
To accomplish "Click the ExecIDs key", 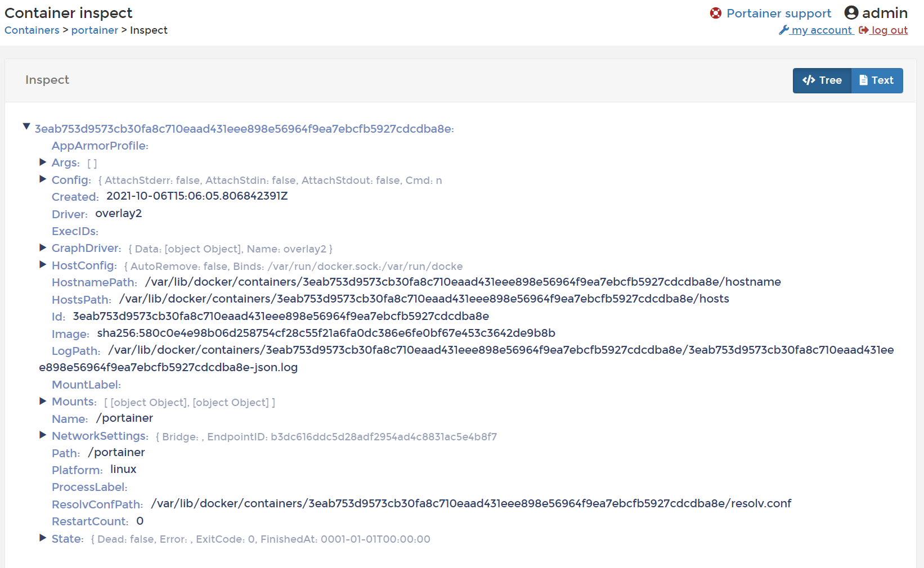I will pos(75,231).
